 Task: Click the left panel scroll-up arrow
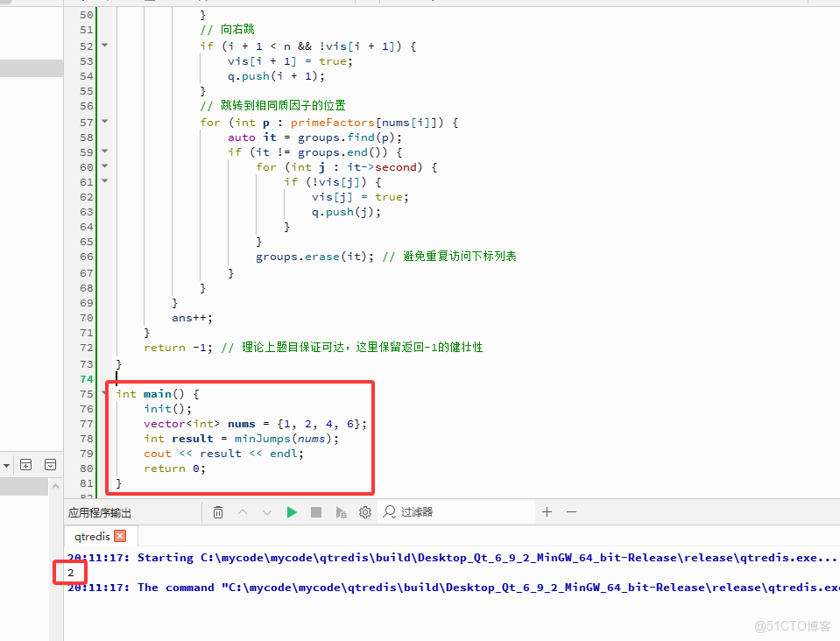coord(56,486)
